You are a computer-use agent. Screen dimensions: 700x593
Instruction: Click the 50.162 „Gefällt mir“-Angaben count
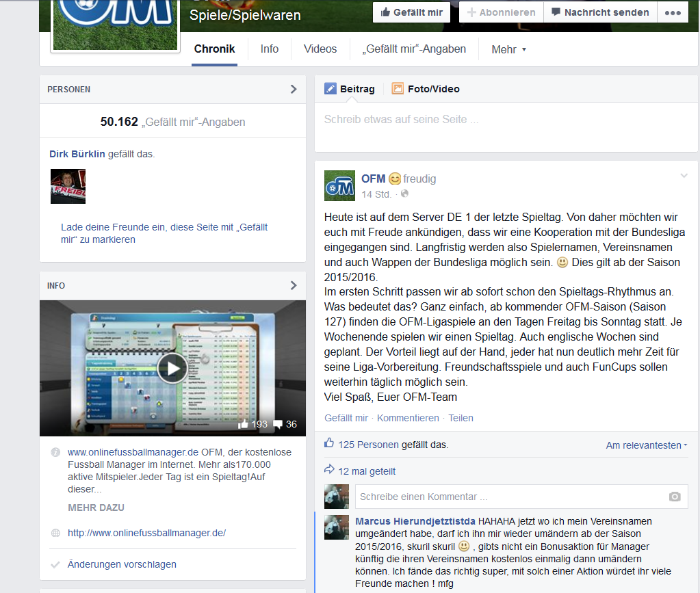click(x=172, y=122)
